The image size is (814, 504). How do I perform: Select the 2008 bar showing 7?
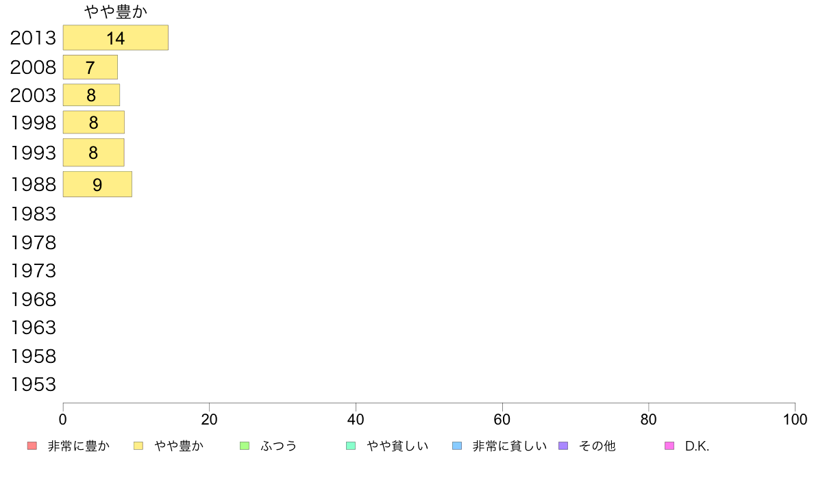(90, 68)
